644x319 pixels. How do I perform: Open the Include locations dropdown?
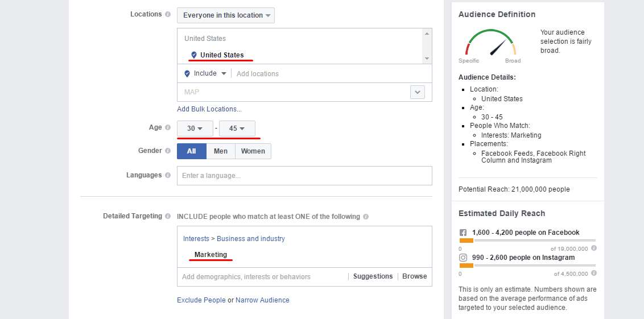tap(210, 73)
